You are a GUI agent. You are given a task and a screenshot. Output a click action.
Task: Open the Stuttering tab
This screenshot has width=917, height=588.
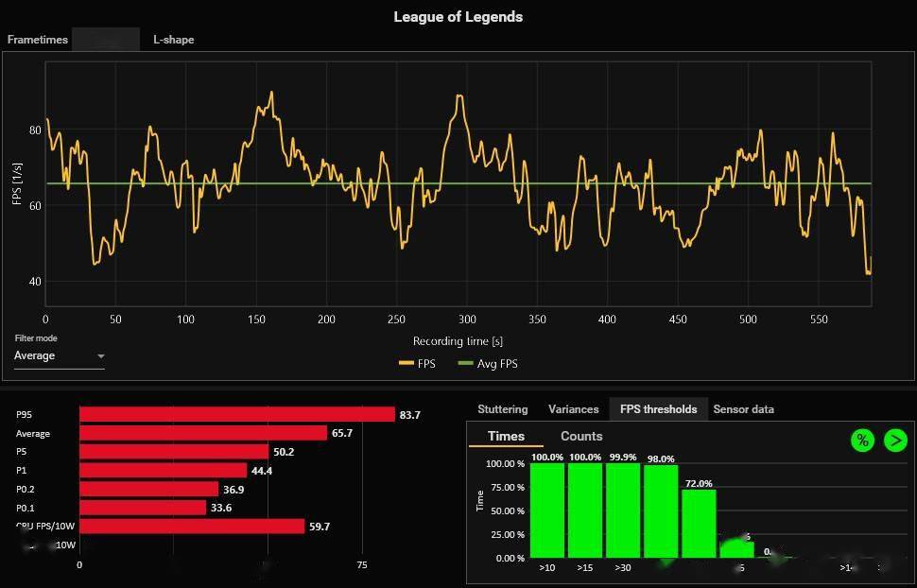tap(502, 409)
